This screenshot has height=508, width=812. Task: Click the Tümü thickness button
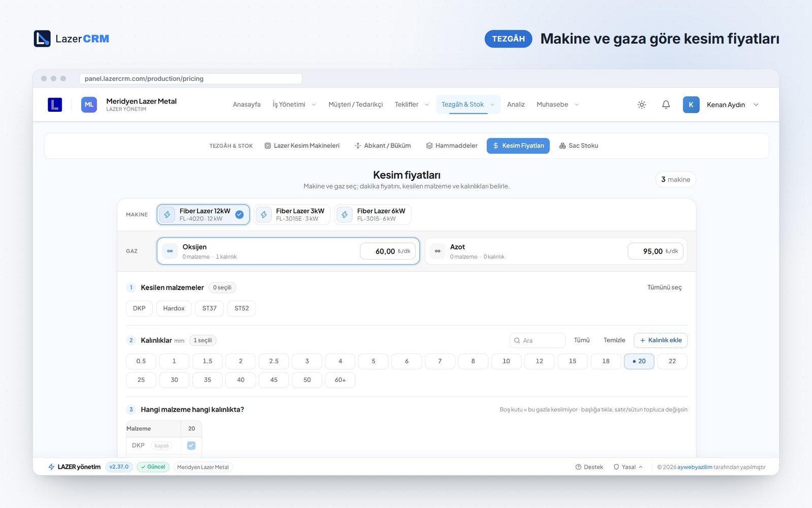[582, 340]
